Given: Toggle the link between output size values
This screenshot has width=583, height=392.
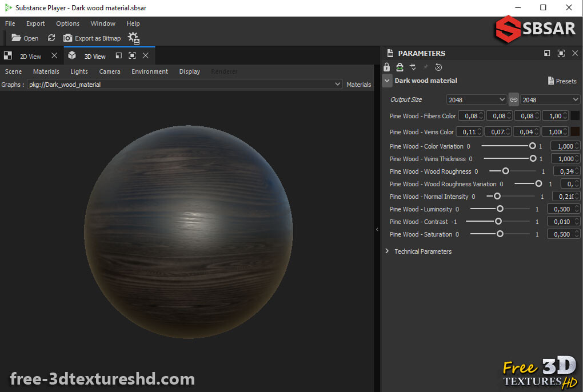Looking at the screenshot, I should pyautogui.click(x=513, y=99).
